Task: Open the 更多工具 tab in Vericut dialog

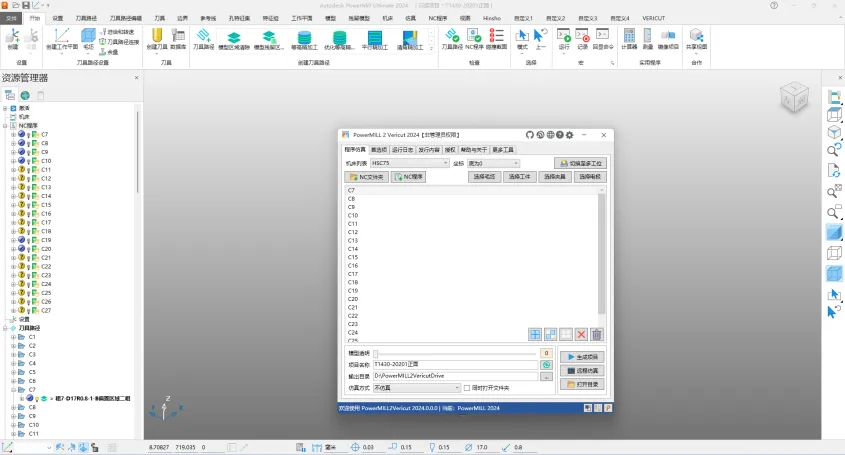Action: point(503,150)
